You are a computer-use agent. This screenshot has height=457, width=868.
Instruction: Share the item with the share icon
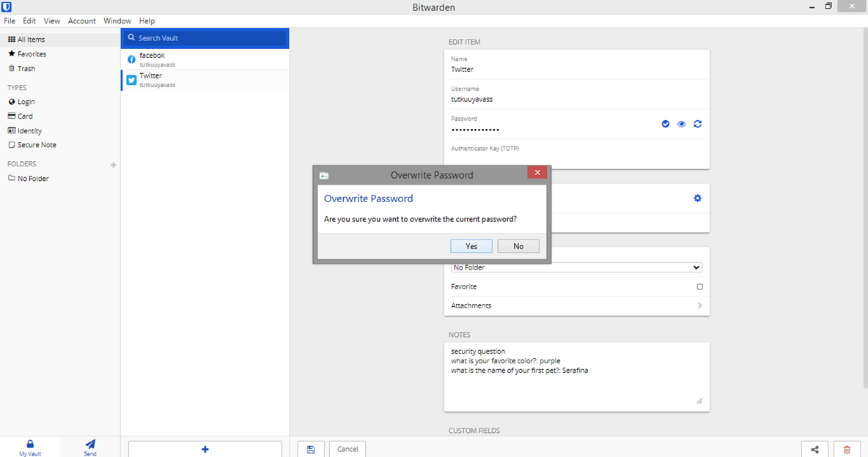815,449
